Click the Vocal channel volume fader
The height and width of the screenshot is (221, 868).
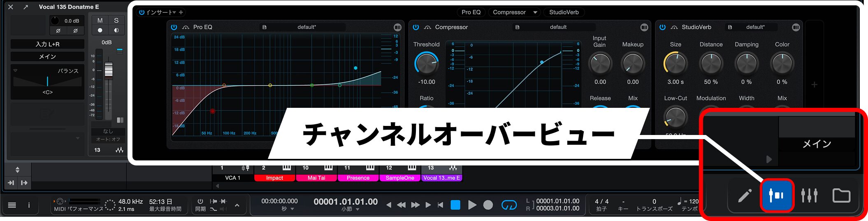109,69
